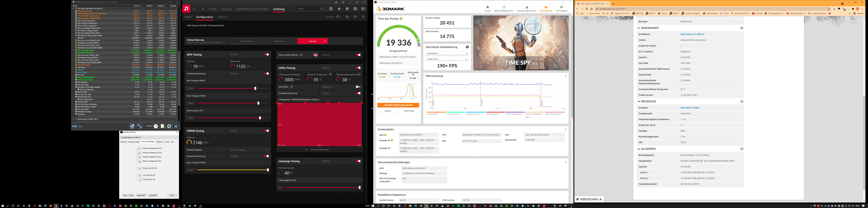This screenshot has height=208, width=868.
Task: Click import tuning profile icon
Action: point(347,17)
